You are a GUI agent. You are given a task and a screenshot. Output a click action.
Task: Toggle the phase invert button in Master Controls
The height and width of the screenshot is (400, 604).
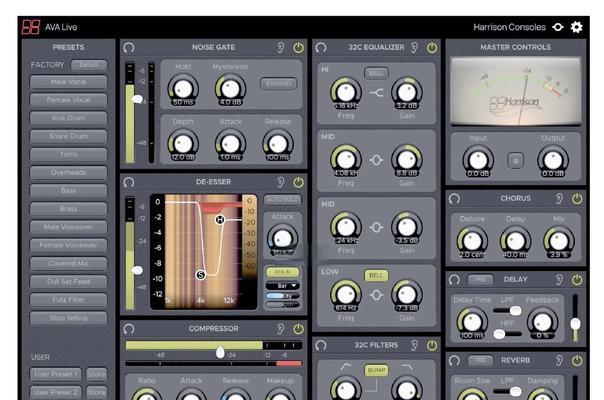click(x=515, y=160)
